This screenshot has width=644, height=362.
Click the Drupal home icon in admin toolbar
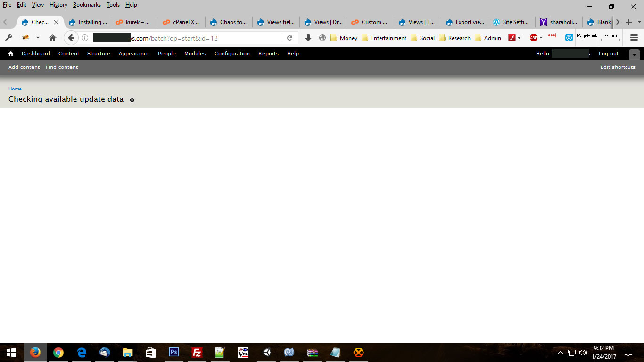11,54
